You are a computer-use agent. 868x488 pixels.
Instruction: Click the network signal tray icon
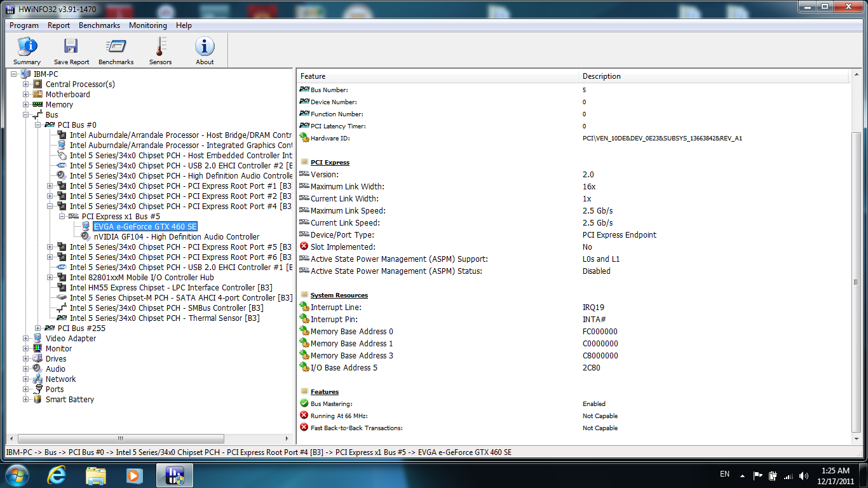(789, 475)
